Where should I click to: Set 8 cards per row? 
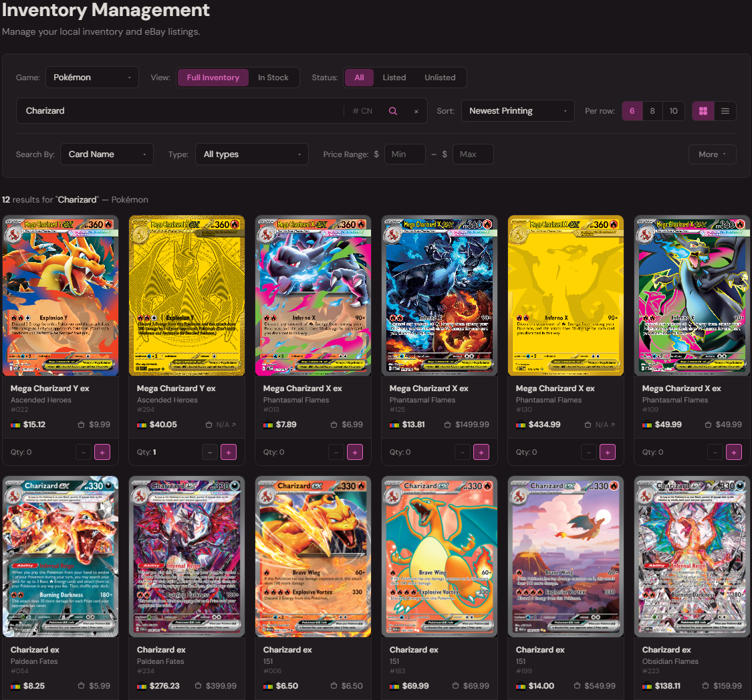[x=652, y=111]
